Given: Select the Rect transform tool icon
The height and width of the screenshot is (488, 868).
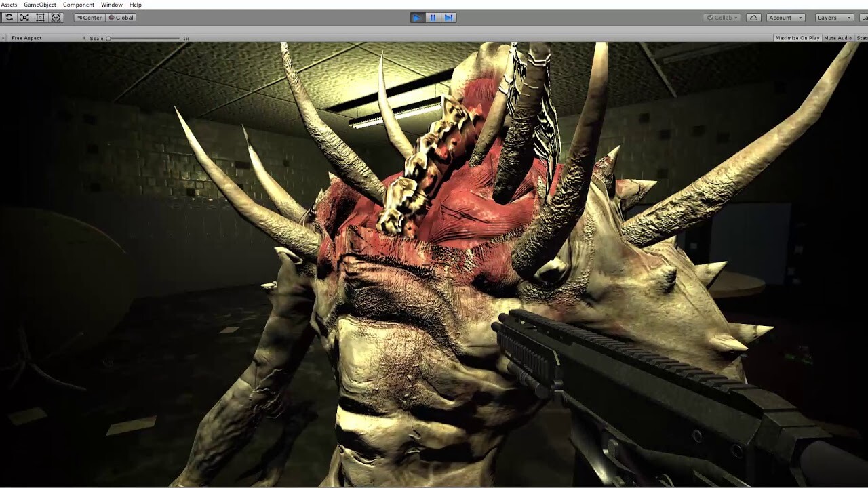Looking at the screenshot, I should [40, 18].
